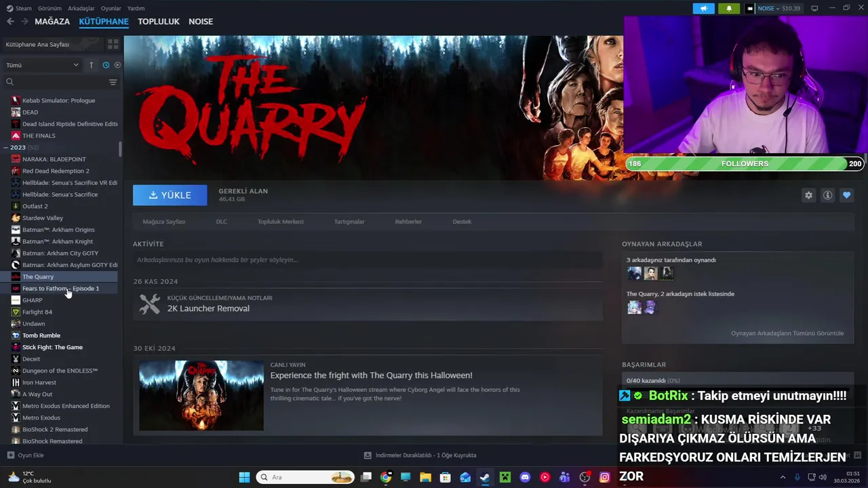
Task: Switch to grid collections view icon
Action: [x=113, y=44]
